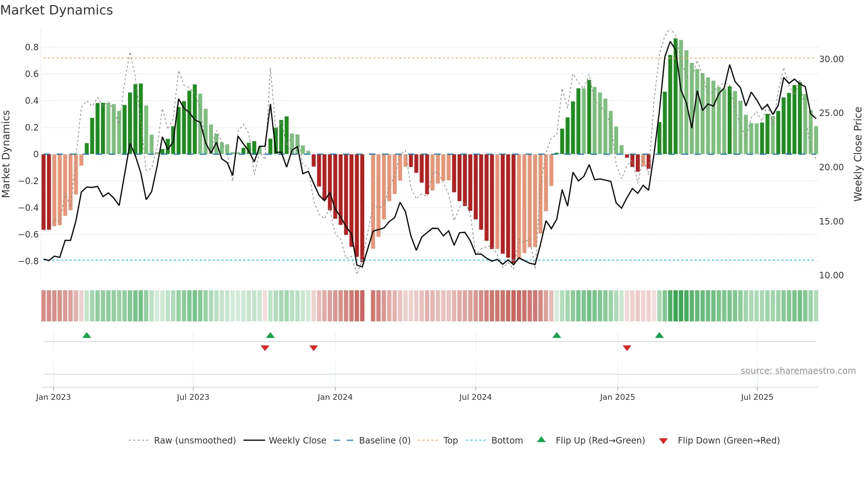This screenshot has height=488, width=868.
Task: Click the Jan 2023 x-axis label
Action: click(54, 397)
